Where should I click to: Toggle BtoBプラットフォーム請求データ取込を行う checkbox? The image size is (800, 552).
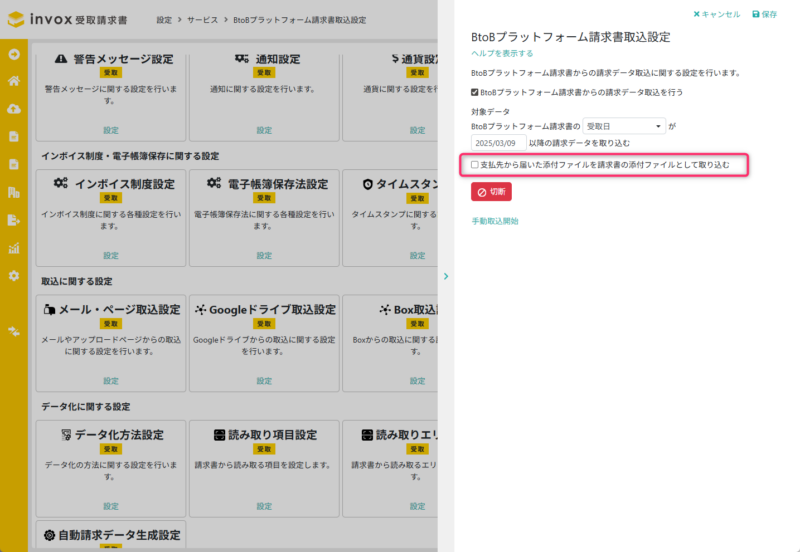coord(474,92)
